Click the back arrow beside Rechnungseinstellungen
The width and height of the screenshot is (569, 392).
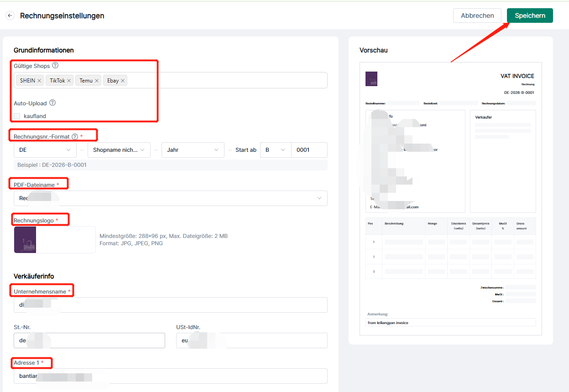pos(10,15)
